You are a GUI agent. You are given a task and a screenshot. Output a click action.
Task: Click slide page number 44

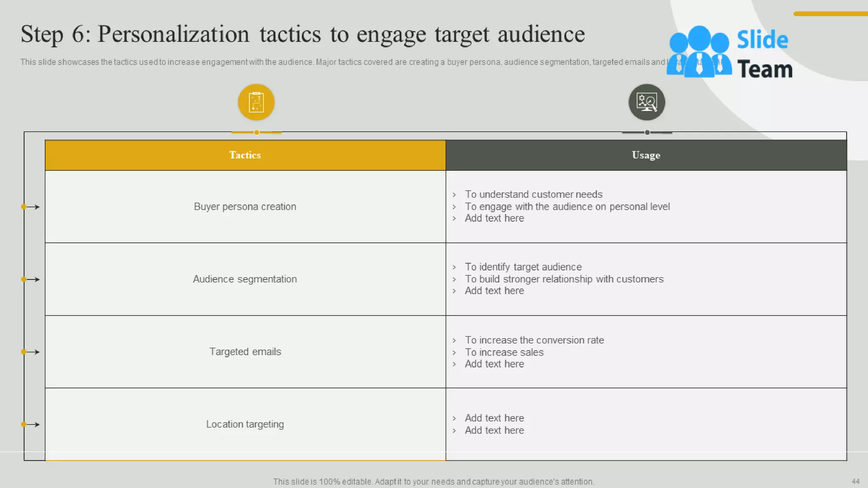[x=856, y=482]
